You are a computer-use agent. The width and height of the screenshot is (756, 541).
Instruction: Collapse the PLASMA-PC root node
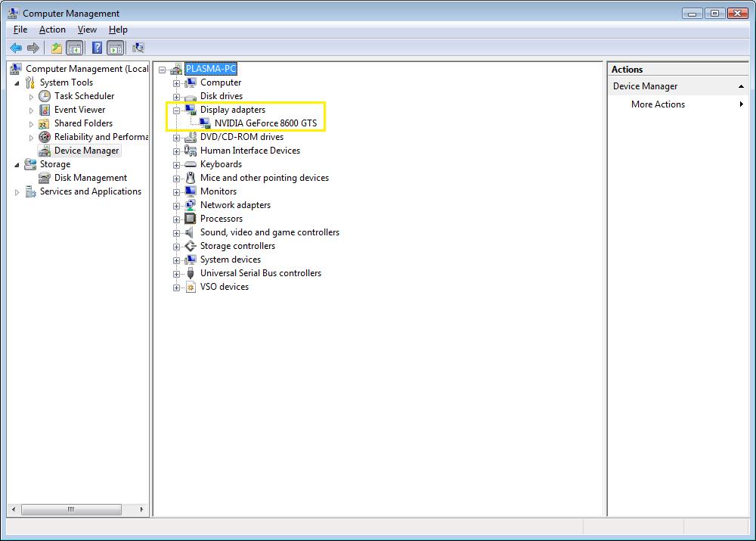pyautogui.click(x=163, y=70)
